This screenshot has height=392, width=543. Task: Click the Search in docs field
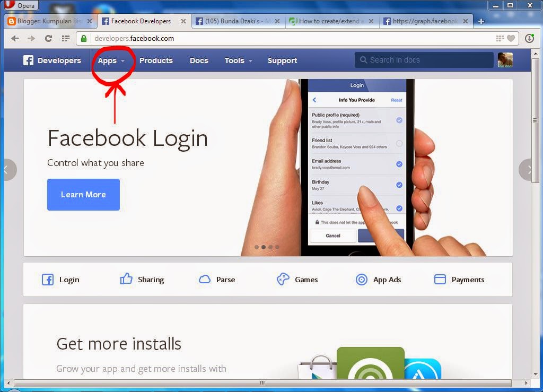424,60
